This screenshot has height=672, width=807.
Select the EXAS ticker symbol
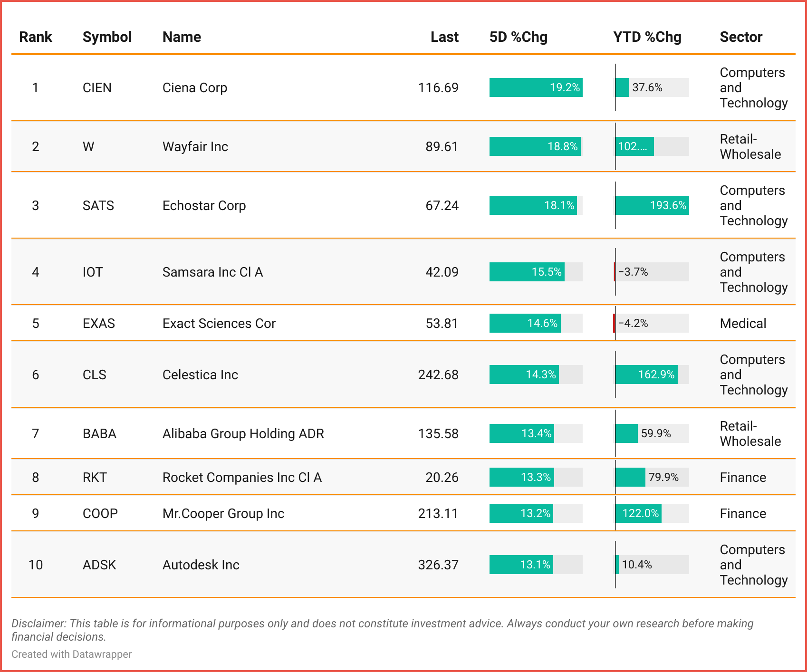99,323
